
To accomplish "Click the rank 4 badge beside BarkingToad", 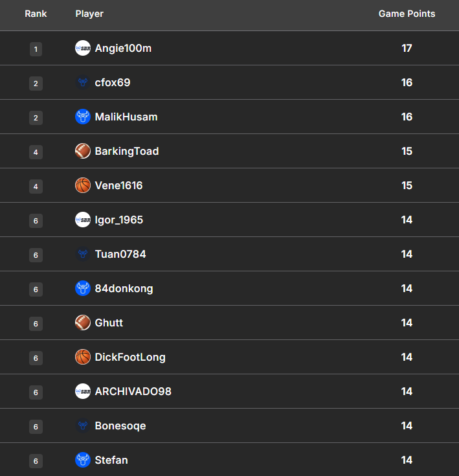I will 36,152.
